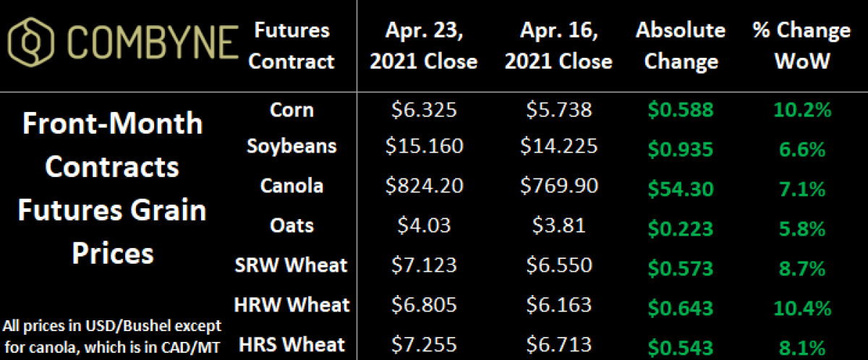Viewport: 868px width, 360px height.
Task: Select the Futures Contract column header
Action: 293,46
